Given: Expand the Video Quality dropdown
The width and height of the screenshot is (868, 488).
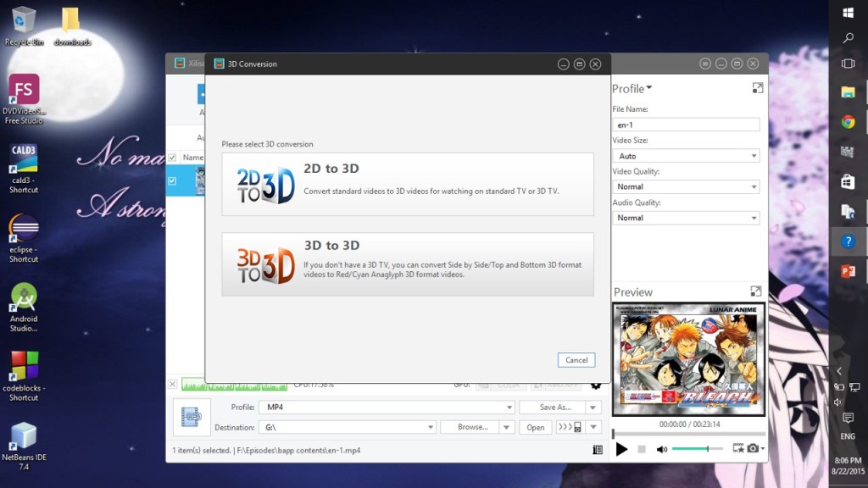Looking at the screenshot, I should (x=686, y=186).
